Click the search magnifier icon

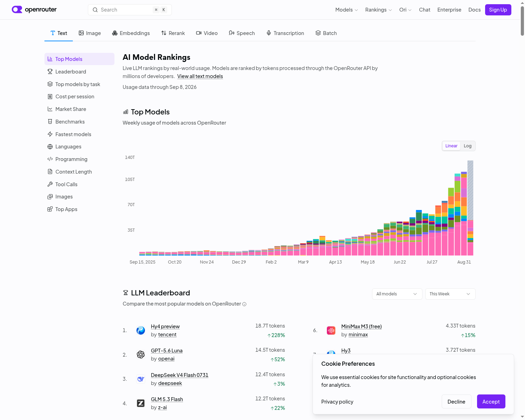pos(95,10)
